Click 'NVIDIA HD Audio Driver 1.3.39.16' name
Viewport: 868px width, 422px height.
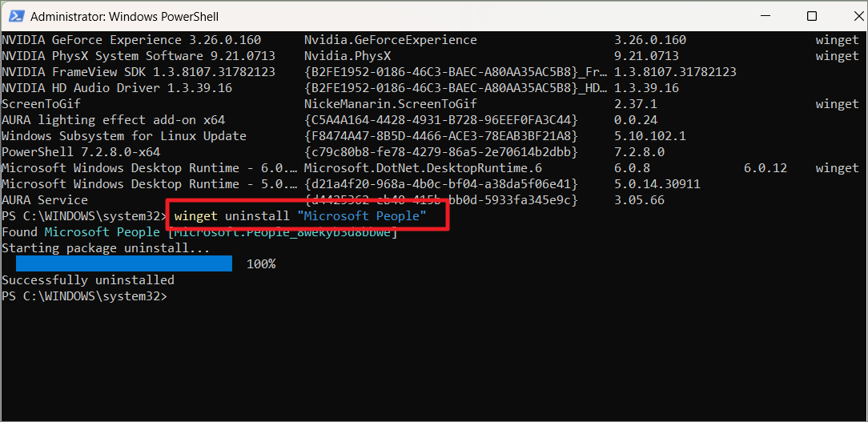point(118,88)
